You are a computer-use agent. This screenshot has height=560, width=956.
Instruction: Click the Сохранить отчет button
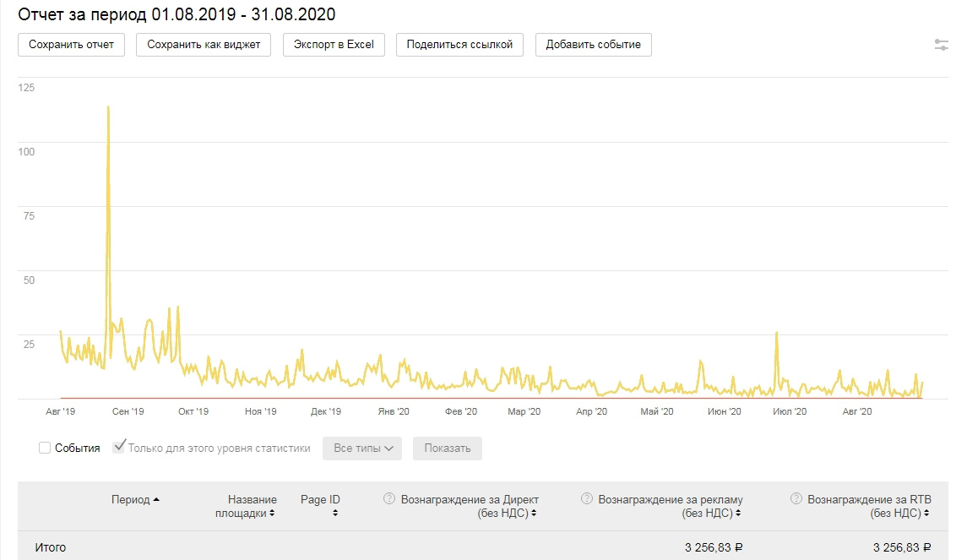71,44
